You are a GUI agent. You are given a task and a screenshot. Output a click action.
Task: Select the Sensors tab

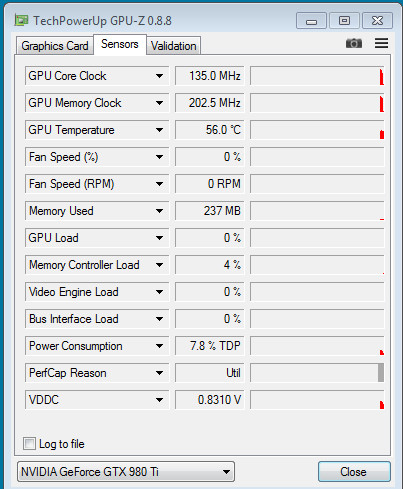point(120,44)
